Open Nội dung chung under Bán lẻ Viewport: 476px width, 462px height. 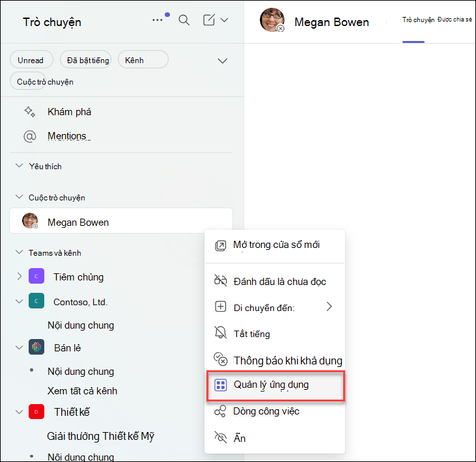pos(81,372)
